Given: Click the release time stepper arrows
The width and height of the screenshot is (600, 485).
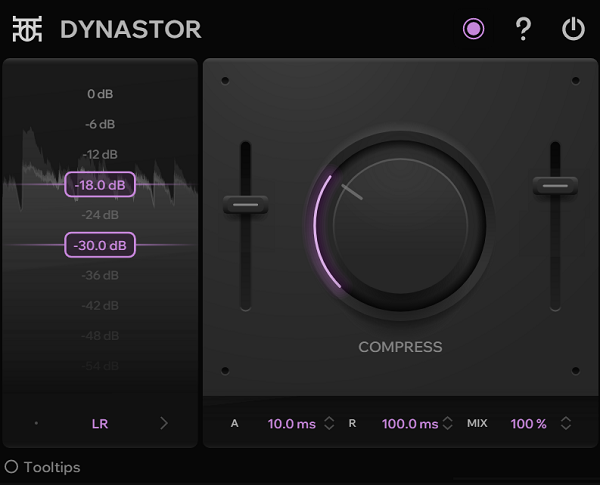Looking at the screenshot, I should 447,423.
